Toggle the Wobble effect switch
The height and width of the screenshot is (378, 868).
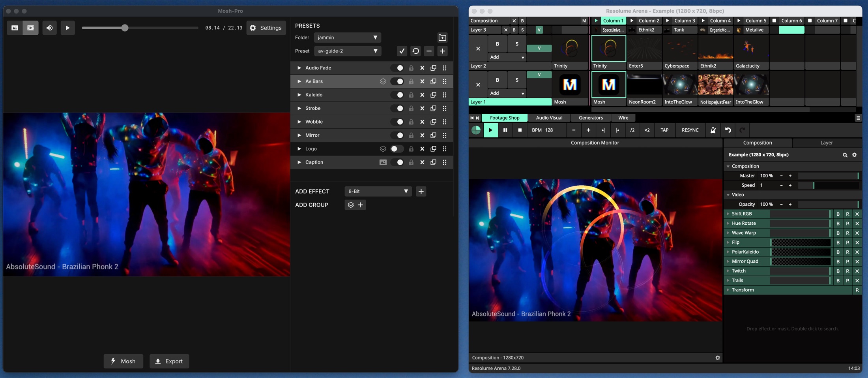coord(397,122)
